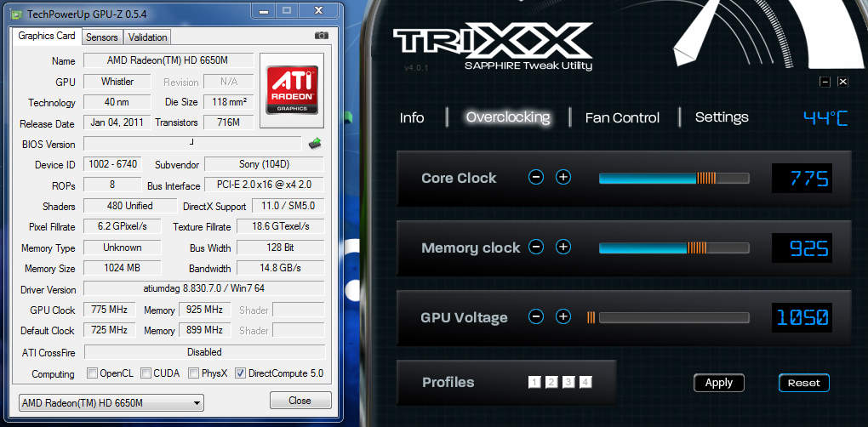
Task: Increase GPU Voltage with plus button
Action: pos(563,316)
